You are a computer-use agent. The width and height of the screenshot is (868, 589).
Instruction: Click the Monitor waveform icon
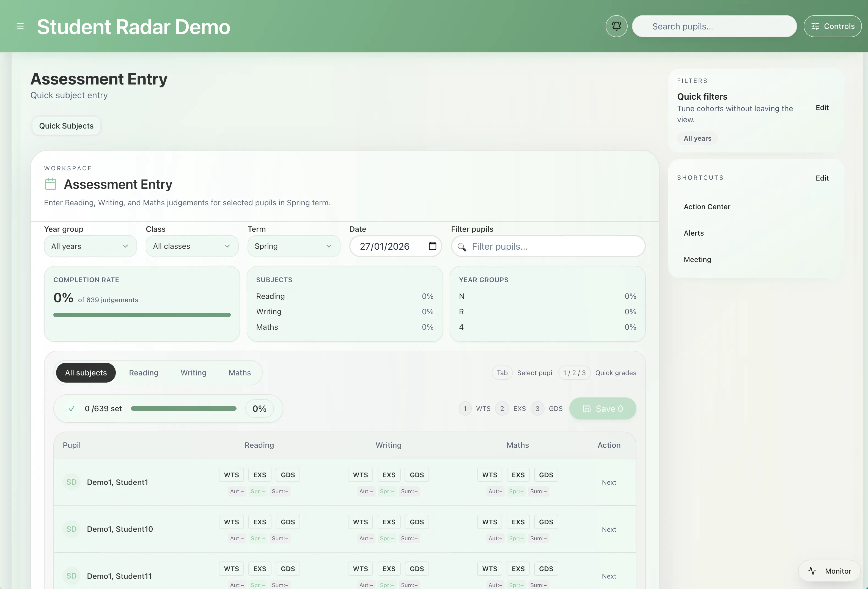click(812, 571)
